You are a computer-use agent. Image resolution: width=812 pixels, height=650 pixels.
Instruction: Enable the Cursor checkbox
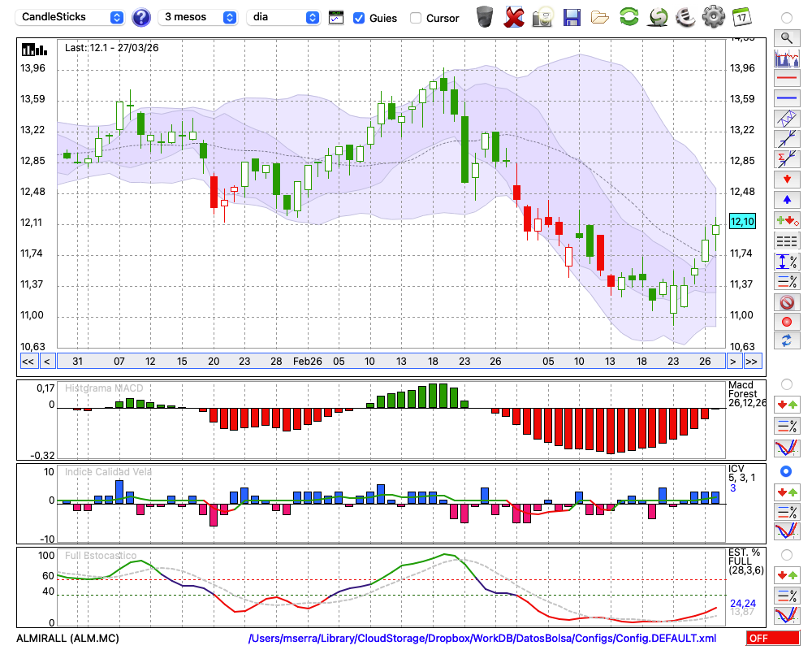[416, 18]
